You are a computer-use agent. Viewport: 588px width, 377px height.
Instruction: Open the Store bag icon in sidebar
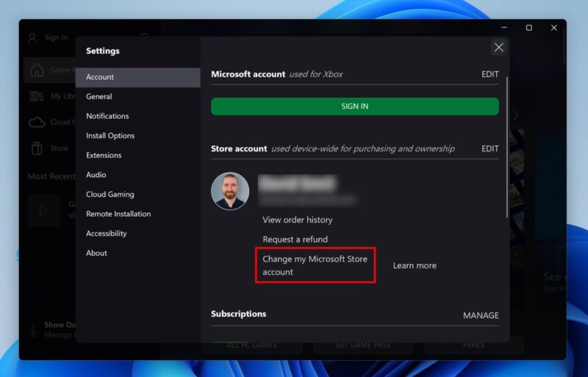37,148
